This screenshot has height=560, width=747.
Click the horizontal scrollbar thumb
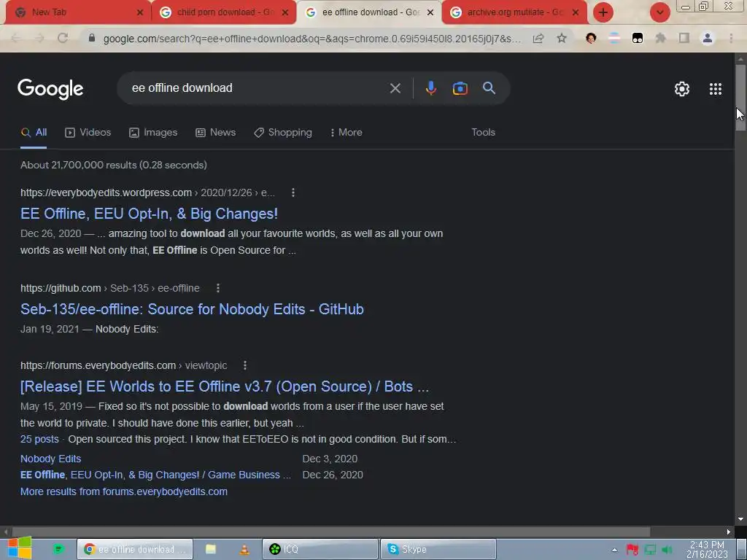(330, 532)
